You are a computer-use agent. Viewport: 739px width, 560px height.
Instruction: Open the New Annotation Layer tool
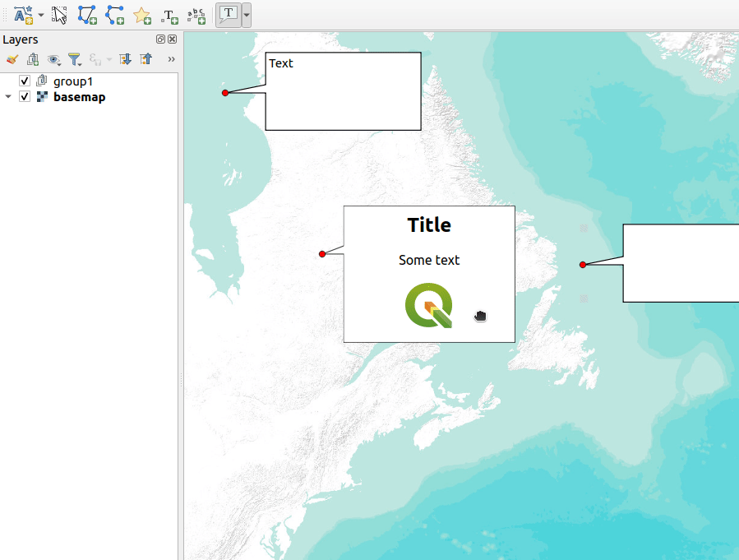tap(23, 15)
